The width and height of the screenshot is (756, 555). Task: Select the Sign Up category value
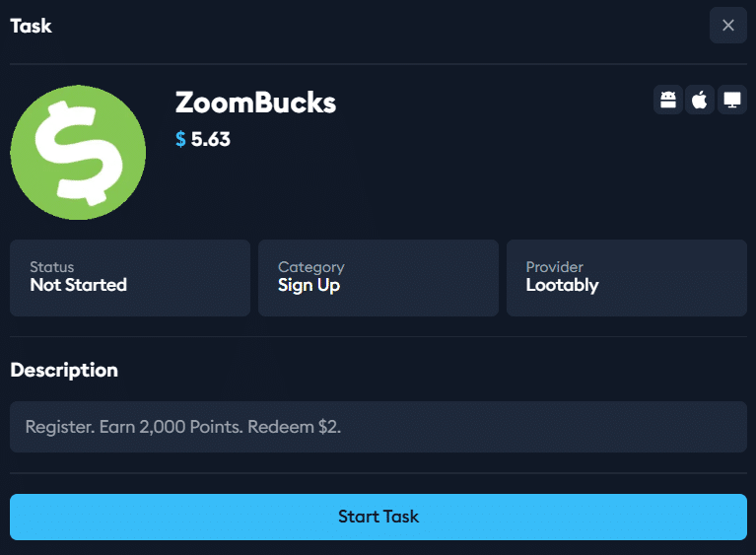coord(309,286)
